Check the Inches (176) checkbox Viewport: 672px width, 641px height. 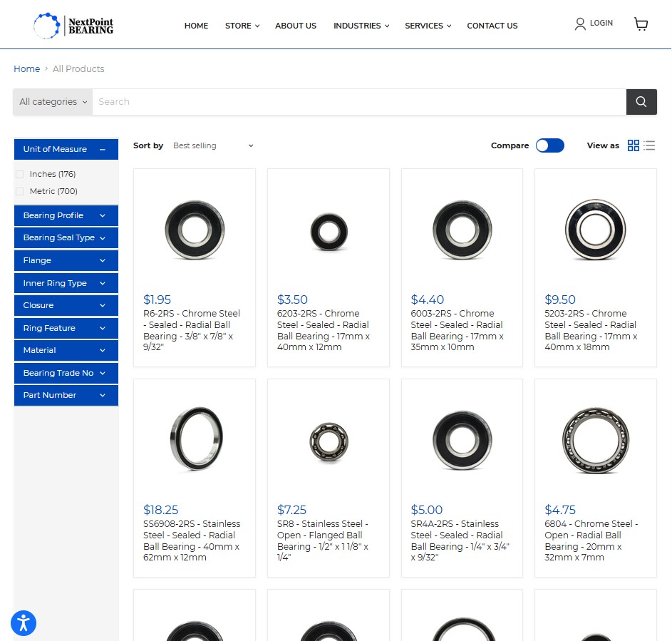point(20,174)
